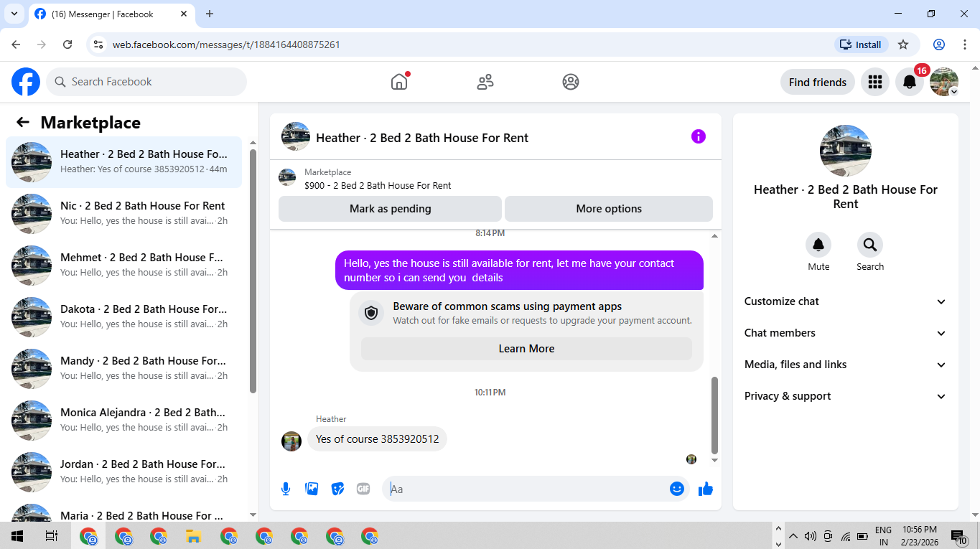Open conversation information purple icon
The width and height of the screenshot is (980, 549).
(x=699, y=136)
